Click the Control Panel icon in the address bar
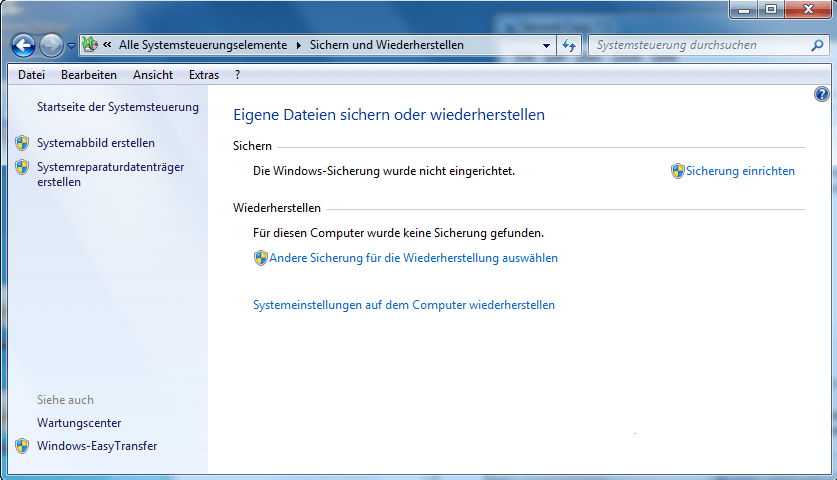This screenshot has width=837, height=480. [x=89, y=45]
